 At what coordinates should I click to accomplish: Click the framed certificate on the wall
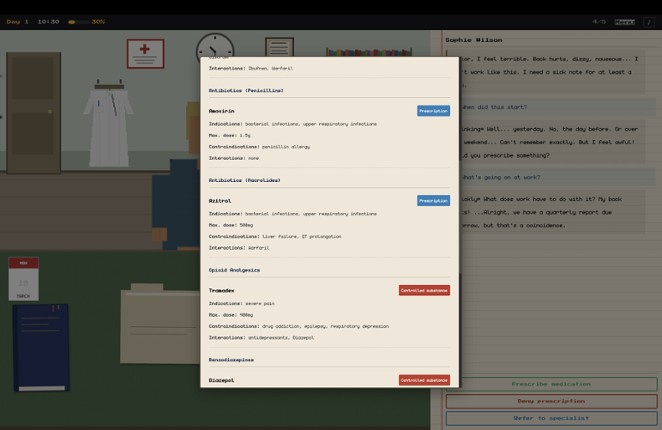[x=279, y=48]
